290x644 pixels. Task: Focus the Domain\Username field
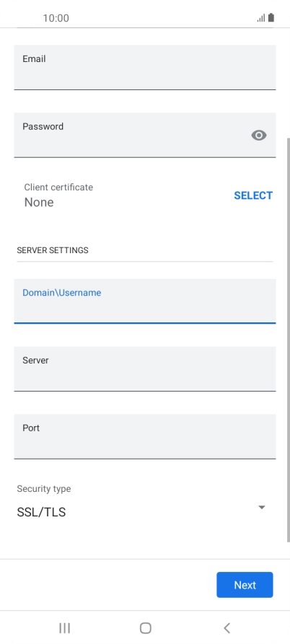coord(145,301)
